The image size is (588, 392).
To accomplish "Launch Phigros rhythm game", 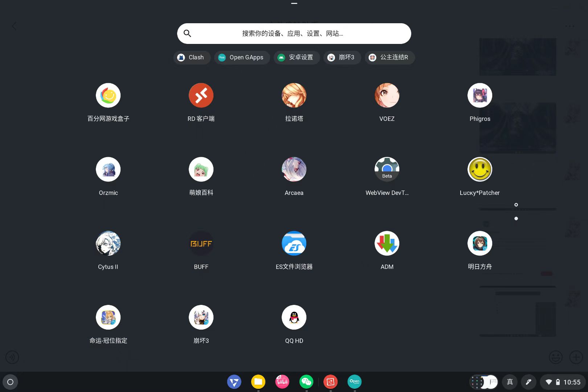I will (480, 95).
